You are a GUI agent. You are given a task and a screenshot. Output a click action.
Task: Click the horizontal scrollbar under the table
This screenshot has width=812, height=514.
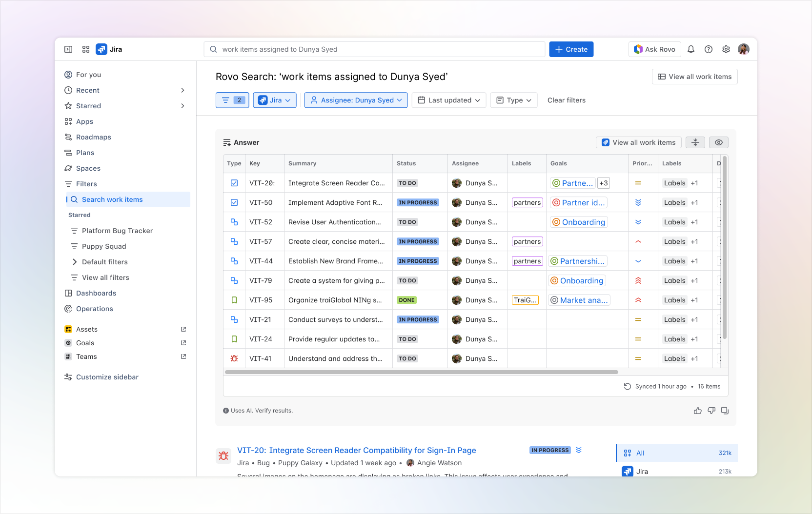coord(422,372)
